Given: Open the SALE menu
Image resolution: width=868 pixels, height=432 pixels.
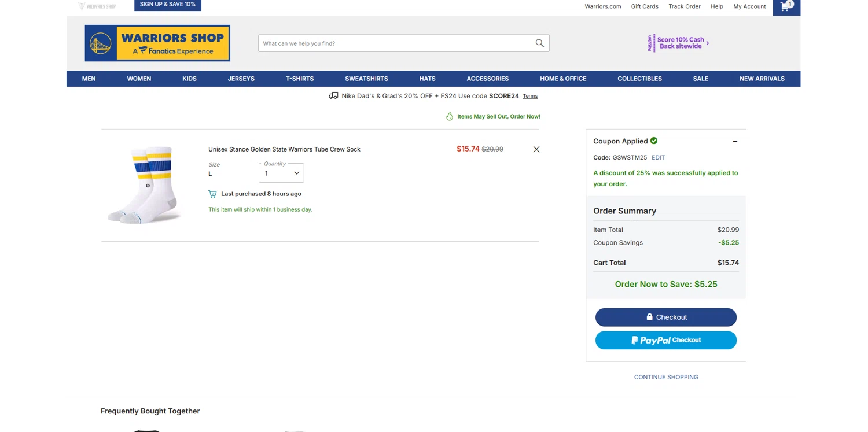Looking at the screenshot, I should [701, 79].
